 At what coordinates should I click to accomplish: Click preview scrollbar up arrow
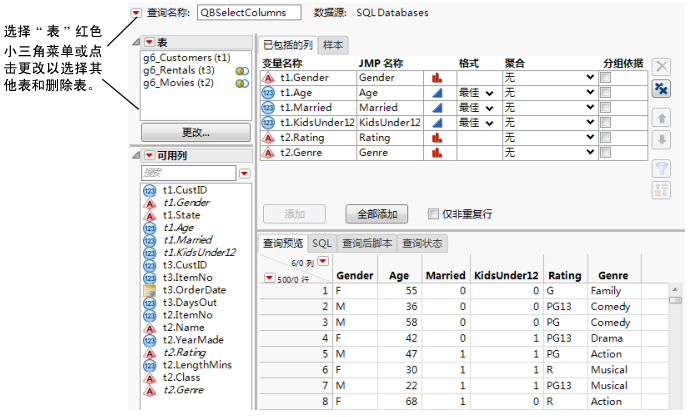coord(675,290)
